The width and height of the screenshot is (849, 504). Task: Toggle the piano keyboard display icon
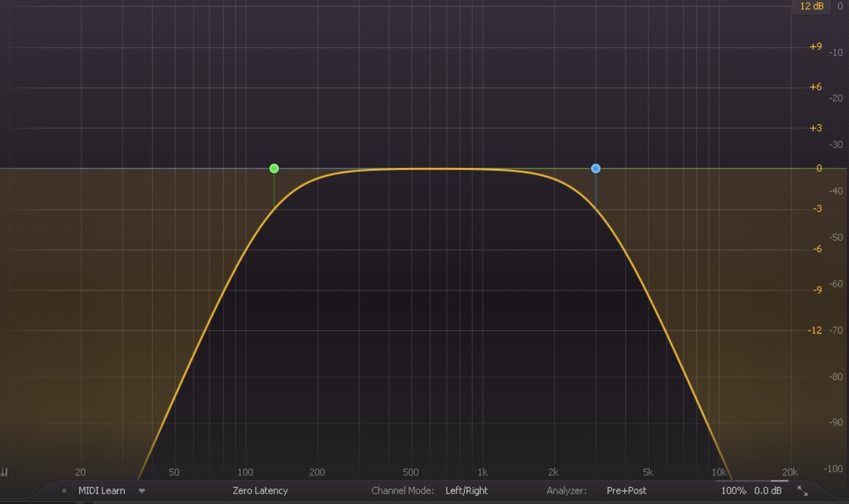[4, 472]
